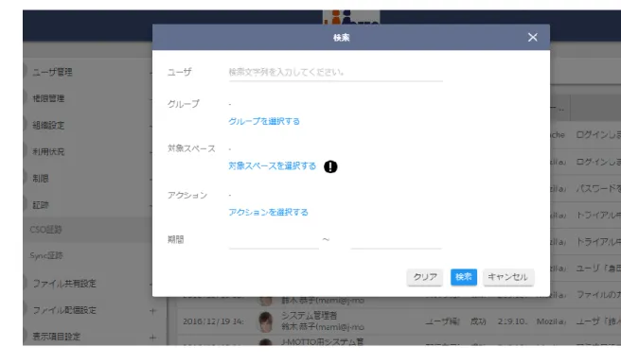Close the 検索 dialog with the X icon
621x364 pixels.
click(x=532, y=37)
